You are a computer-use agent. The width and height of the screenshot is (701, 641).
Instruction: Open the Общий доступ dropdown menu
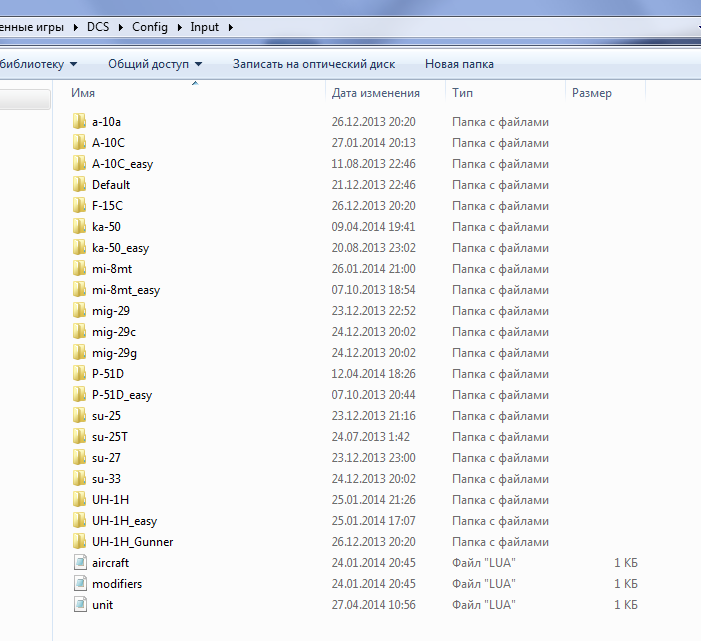coord(155,64)
